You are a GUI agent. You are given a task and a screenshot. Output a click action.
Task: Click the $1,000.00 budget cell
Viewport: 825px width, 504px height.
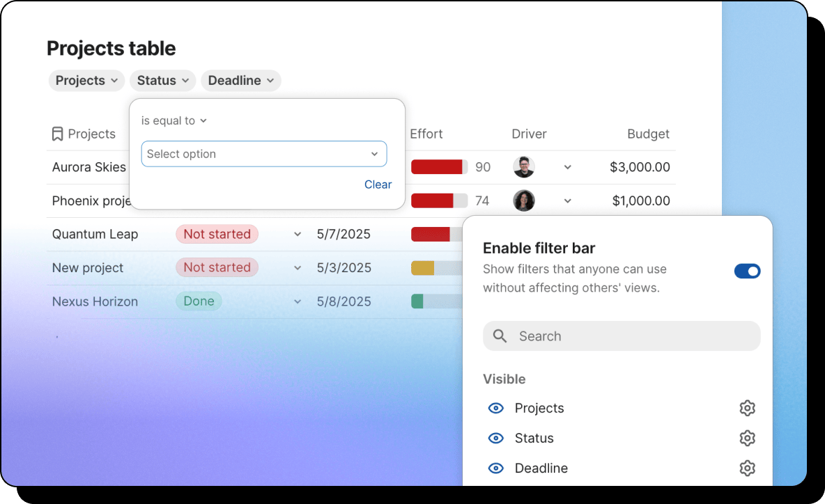tap(641, 200)
